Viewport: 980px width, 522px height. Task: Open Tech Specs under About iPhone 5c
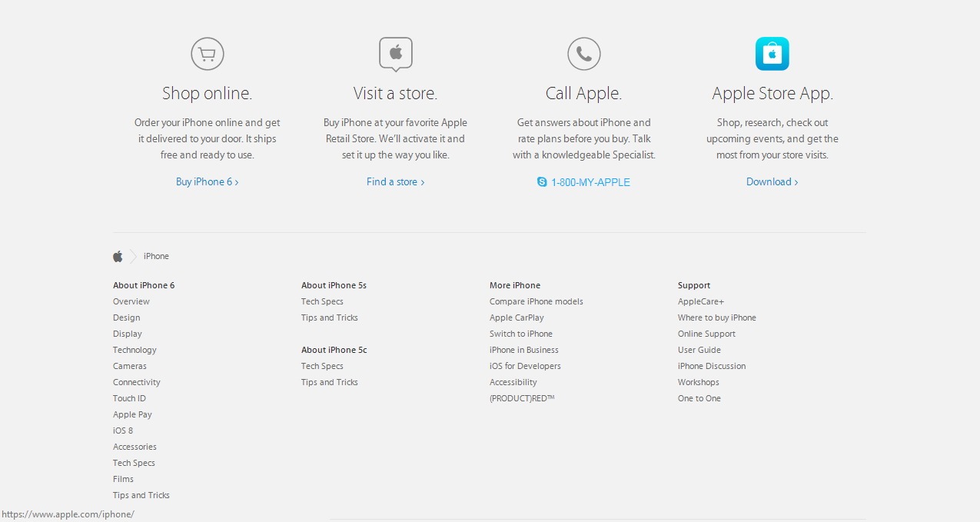322,366
